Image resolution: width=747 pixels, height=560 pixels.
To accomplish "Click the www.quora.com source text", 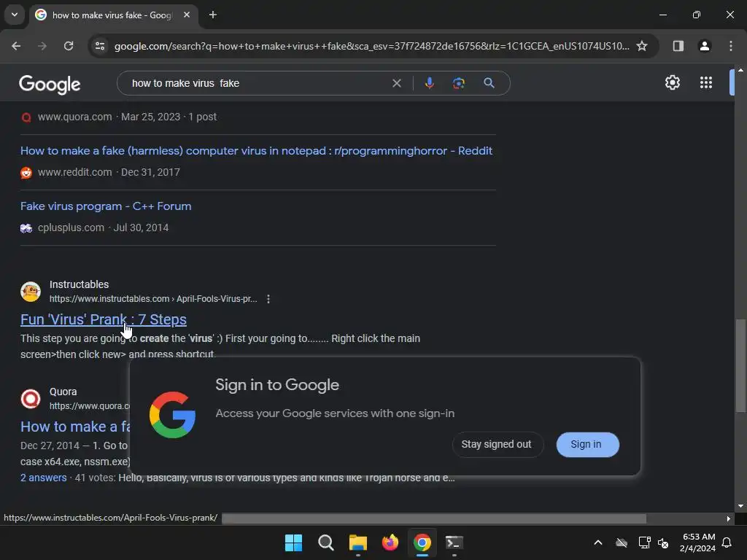I will point(75,117).
